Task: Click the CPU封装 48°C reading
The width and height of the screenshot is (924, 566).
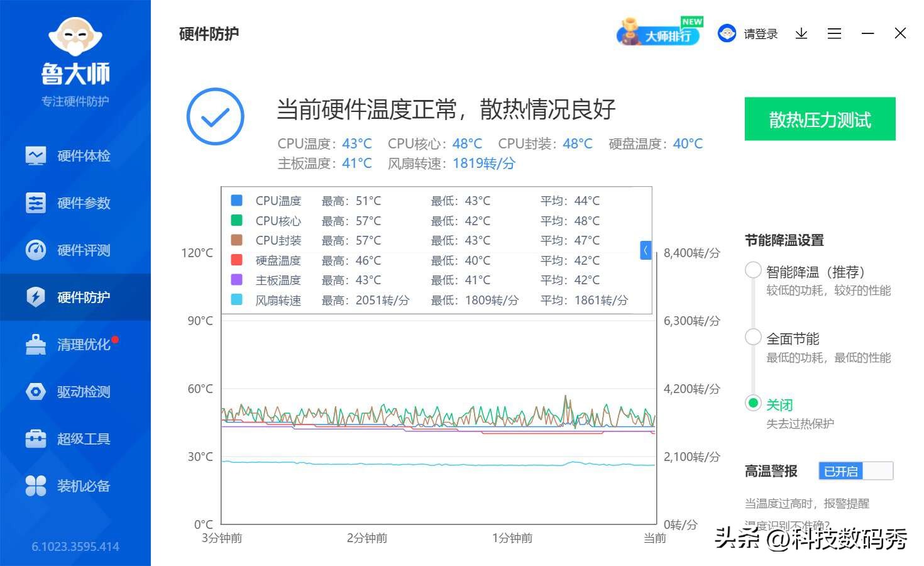Action: click(578, 144)
